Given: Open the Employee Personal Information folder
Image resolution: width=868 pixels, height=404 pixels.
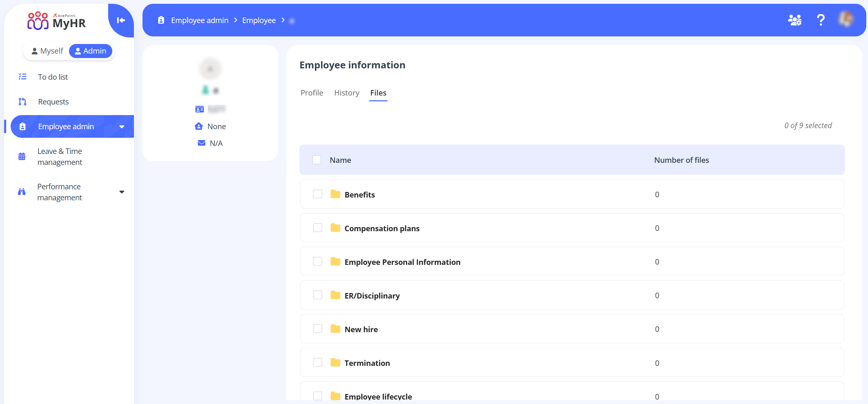Looking at the screenshot, I should coord(402,262).
